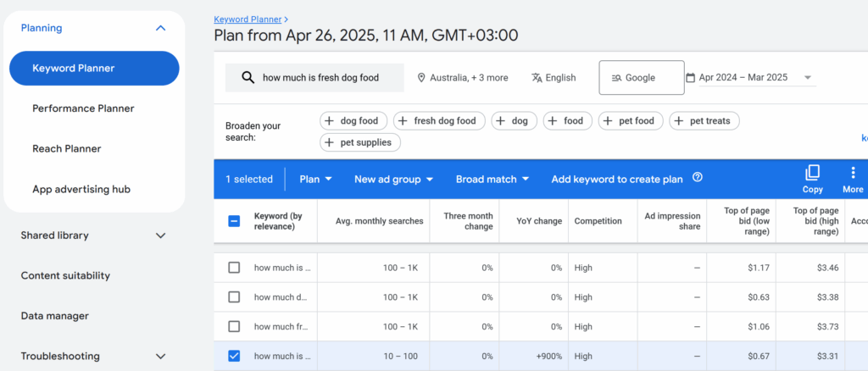Click the English language setting
The image size is (868, 371).
[554, 77]
